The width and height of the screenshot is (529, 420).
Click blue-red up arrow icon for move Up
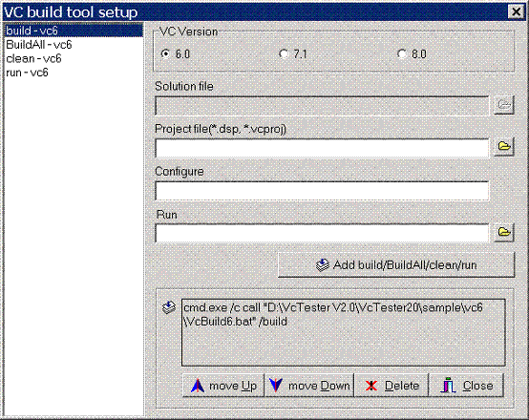click(x=198, y=386)
